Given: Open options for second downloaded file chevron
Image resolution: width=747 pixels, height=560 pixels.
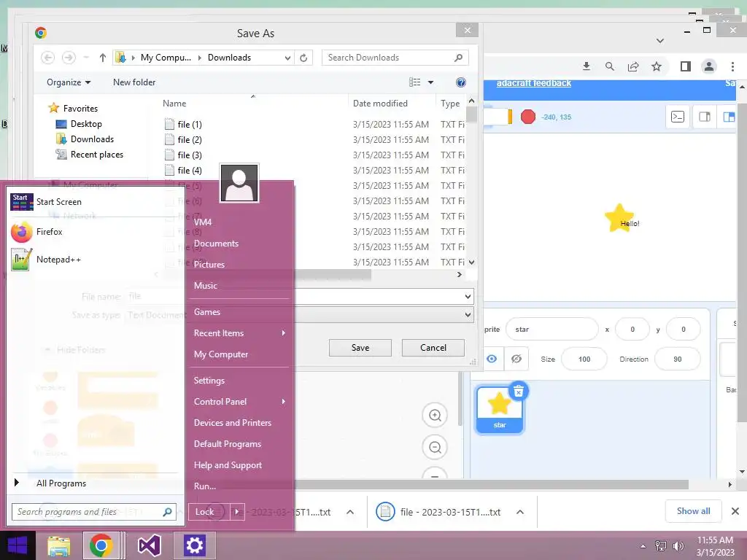Looking at the screenshot, I should point(520,513).
